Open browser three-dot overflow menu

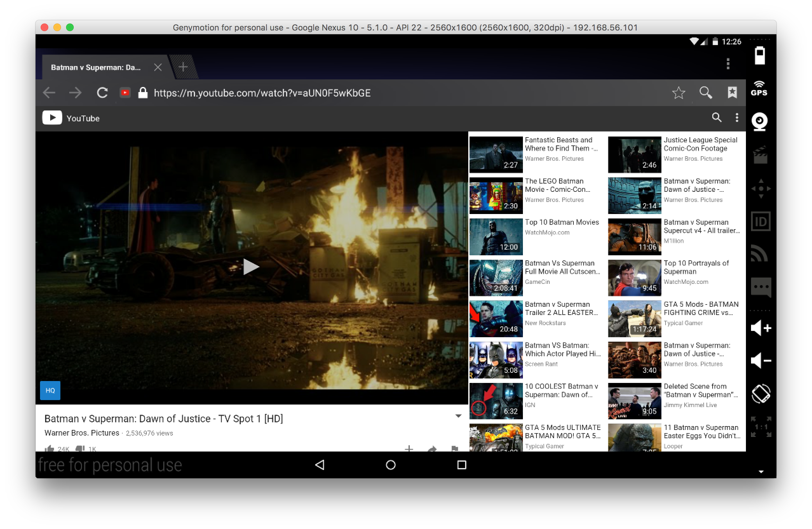click(x=728, y=64)
